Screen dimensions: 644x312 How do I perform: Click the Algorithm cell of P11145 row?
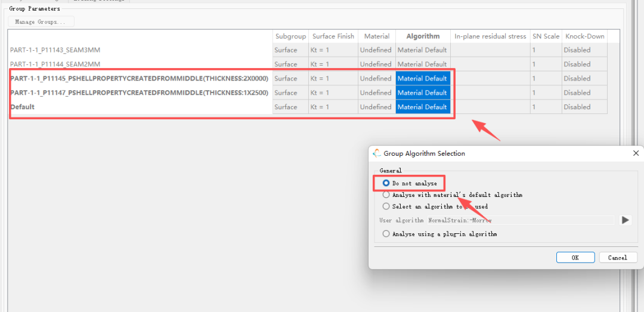(x=423, y=79)
